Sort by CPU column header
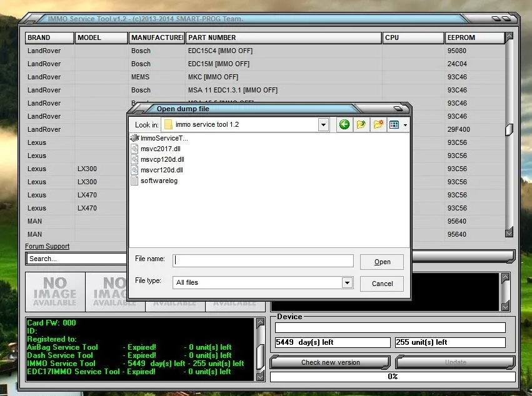532x396 pixels. 413,37
